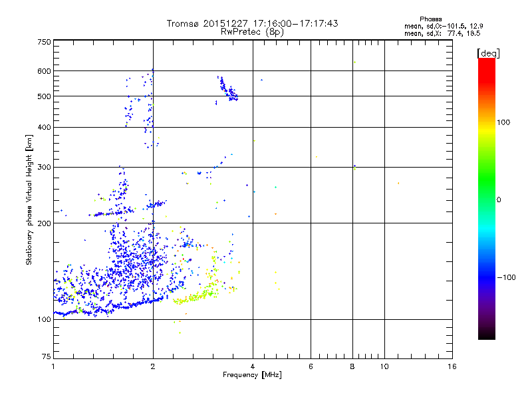Click the colorbar label '100'

(503, 122)
